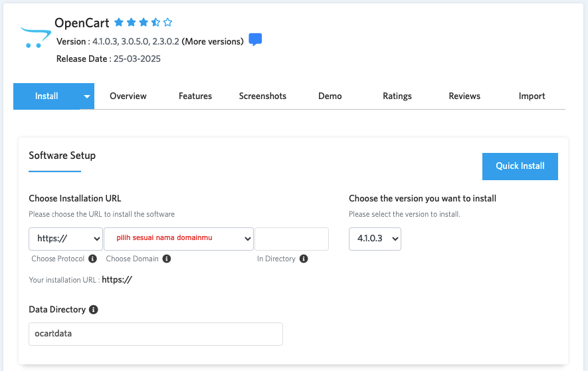
Task: Open the Screenshots tab
Action: point(262,96)
